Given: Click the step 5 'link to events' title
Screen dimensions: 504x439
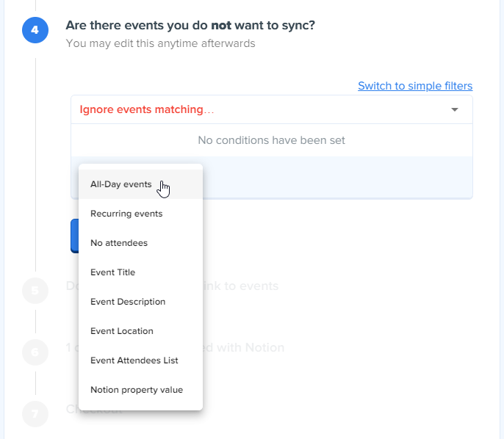Looking at the screenshot, I should 242,286.
